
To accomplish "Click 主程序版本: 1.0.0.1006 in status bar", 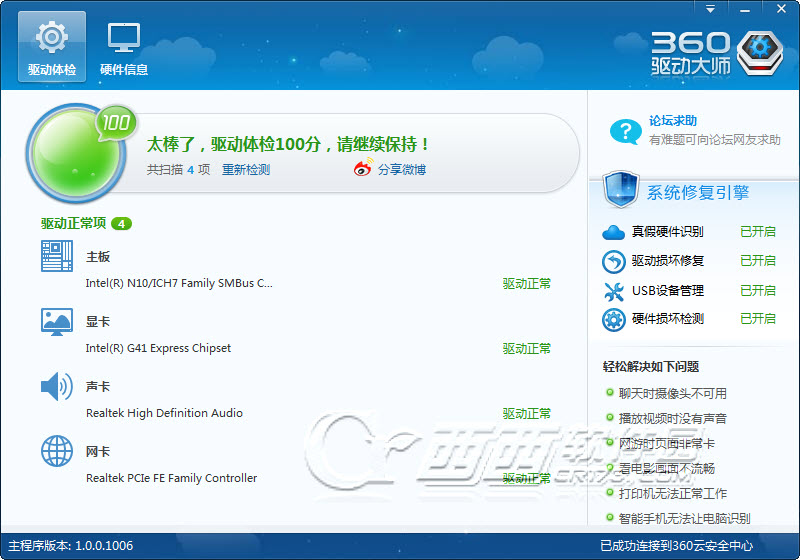I will 70,546.
